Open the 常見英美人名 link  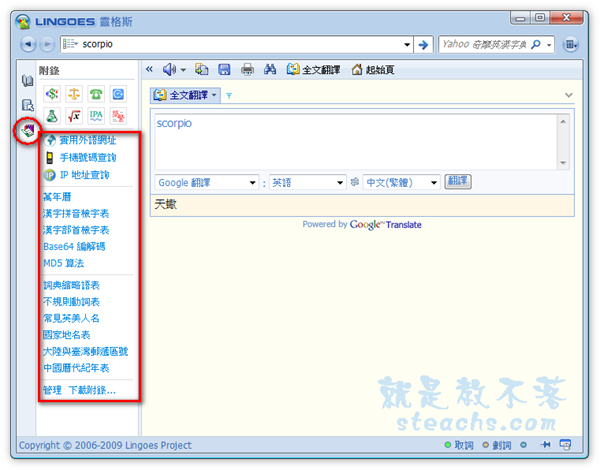71,318
